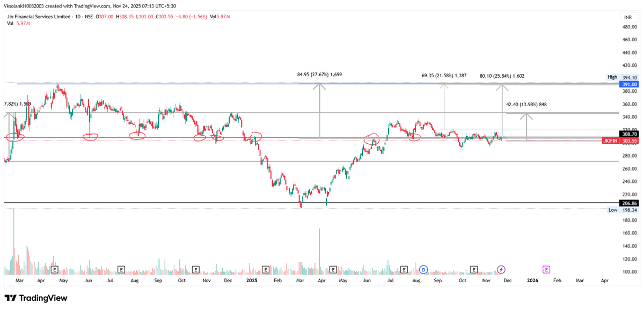Click the 260.00 price axis label
This screenshot has width=644, height=310.
click(630, 168)
